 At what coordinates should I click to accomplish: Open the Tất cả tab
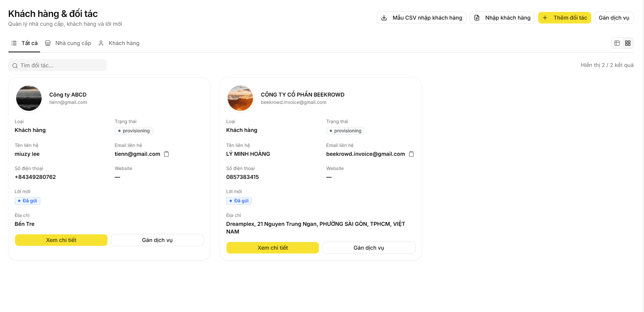click(24, 43)
